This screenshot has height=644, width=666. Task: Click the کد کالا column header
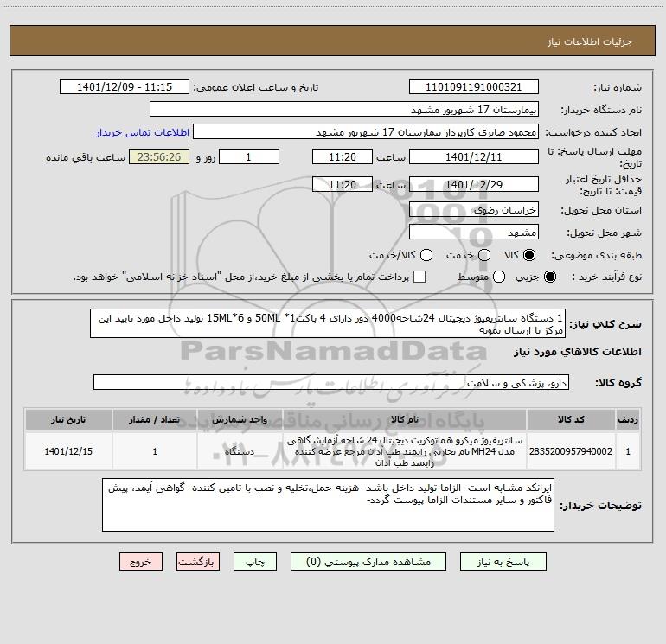pos(571,419)
